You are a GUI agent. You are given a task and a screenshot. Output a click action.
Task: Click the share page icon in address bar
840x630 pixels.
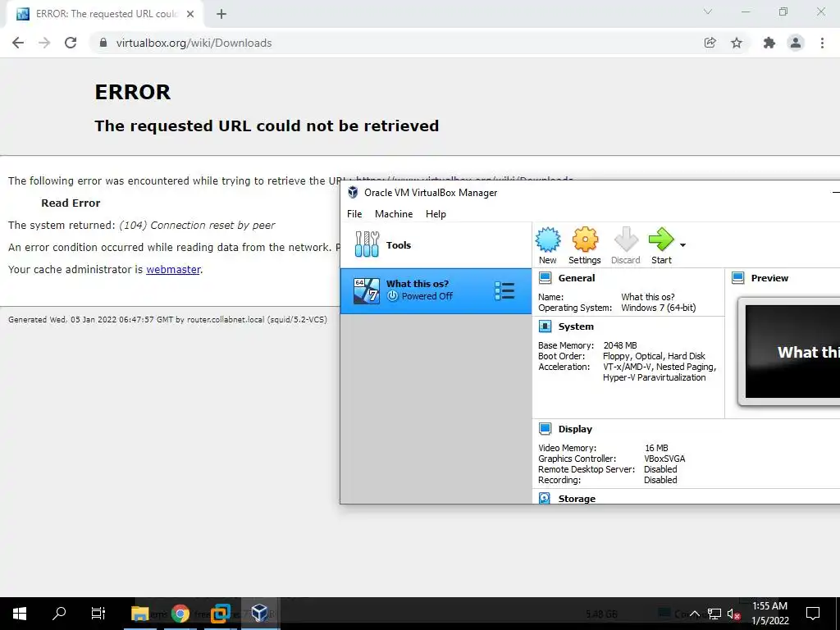(x=710, y=43)
